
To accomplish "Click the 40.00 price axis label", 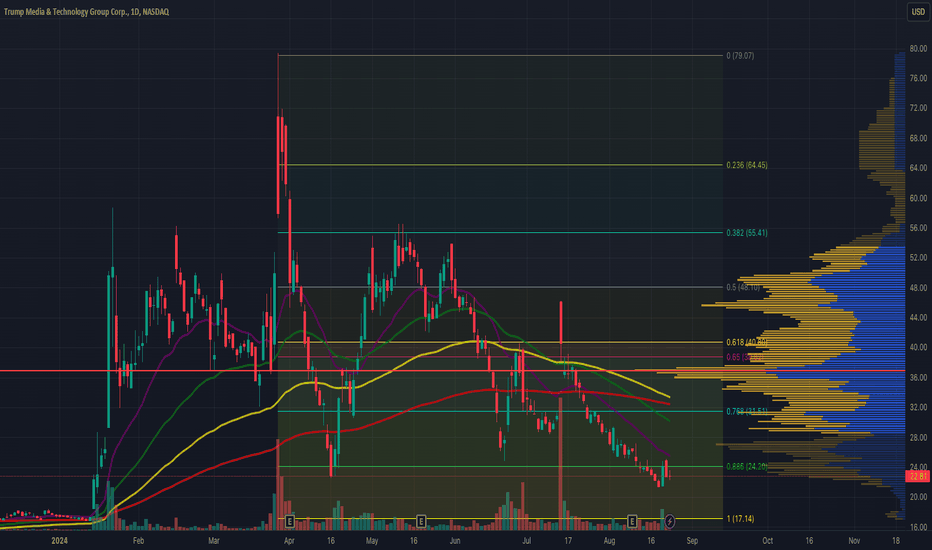I will 918,348.
